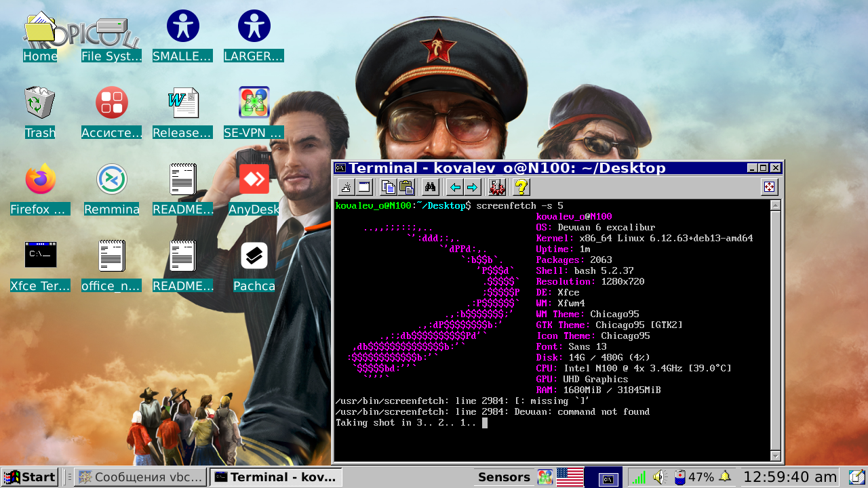Toggle sound via the speaker tray icon
The height and width of the screenshot is (488, 868).
[x=659, y=477]
